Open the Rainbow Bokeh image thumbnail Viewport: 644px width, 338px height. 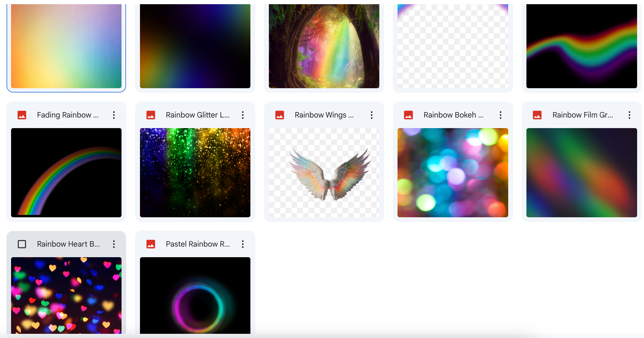[453, 172]
